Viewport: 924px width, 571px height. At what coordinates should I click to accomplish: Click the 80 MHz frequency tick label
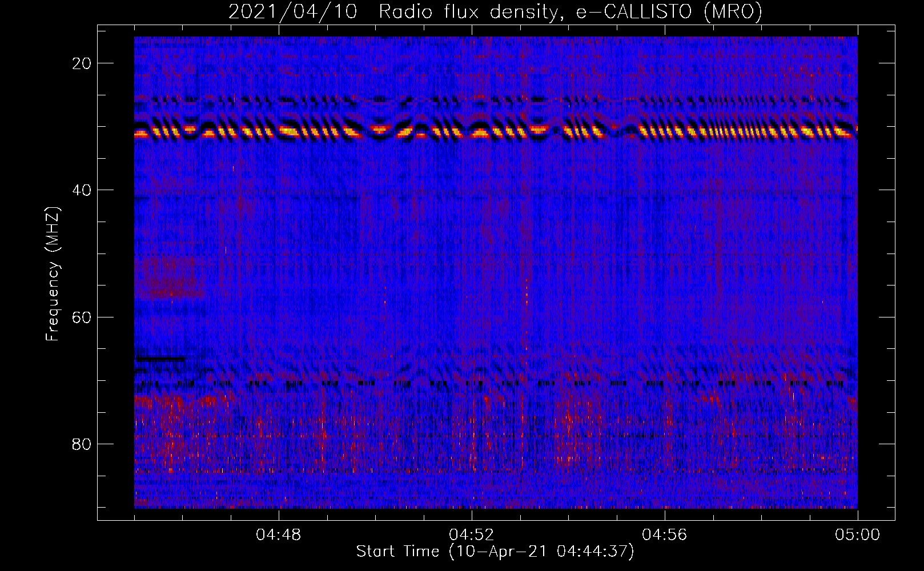pos(82,444)
